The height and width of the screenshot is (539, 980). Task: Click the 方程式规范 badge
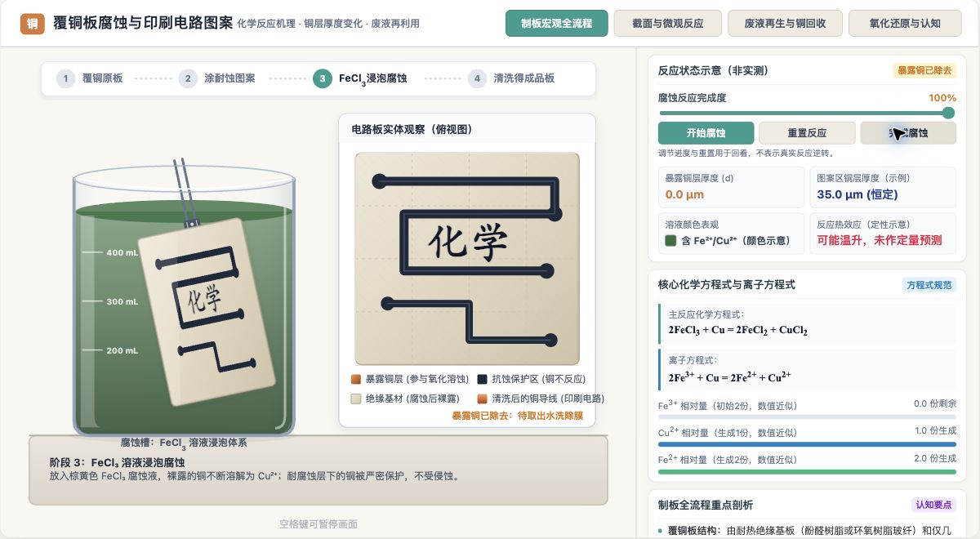tap(929, 285)
